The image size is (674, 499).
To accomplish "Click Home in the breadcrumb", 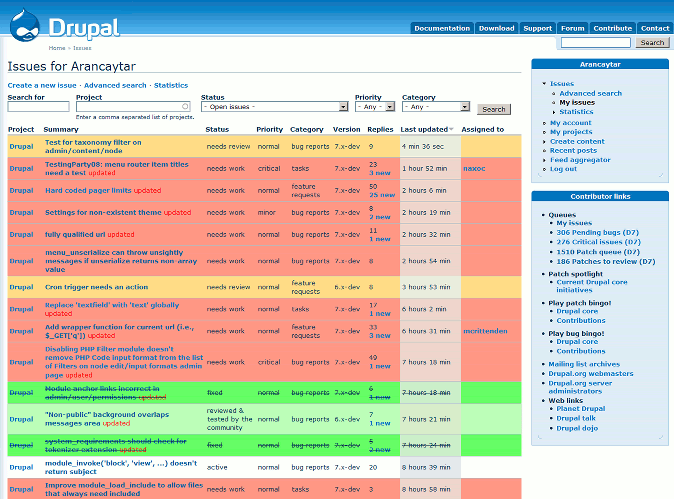I will point(57,48).
